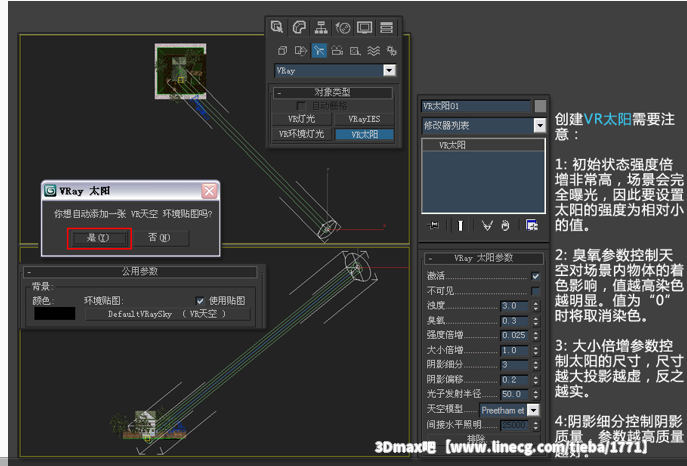Click the black background 颜色 swatch
This screenshot has height=466, width=687.
coord(55,314)
